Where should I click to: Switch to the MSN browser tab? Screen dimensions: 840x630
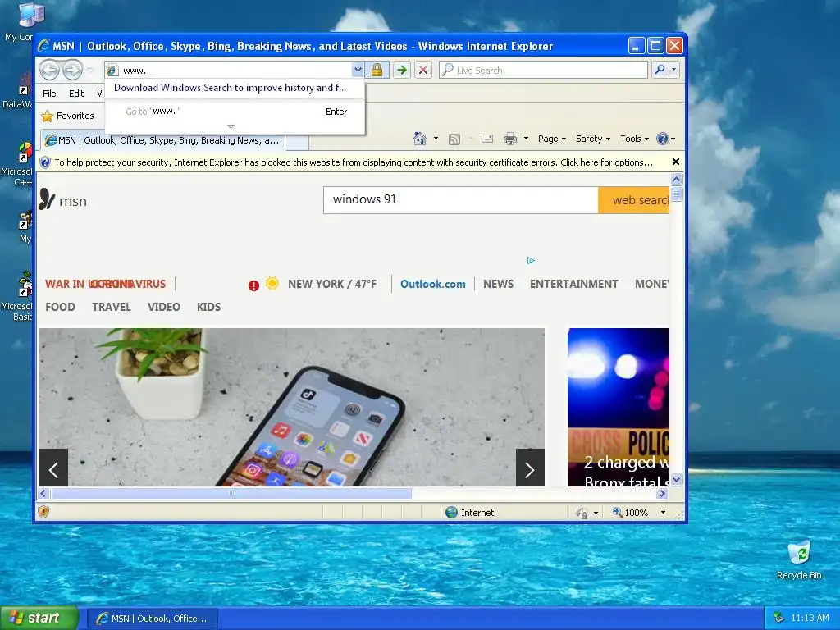163,140
